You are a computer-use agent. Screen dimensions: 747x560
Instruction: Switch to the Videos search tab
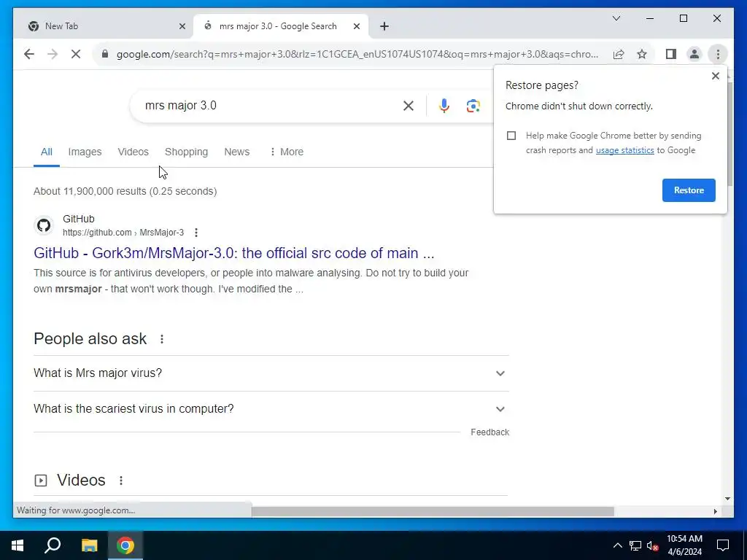(133, 152)
